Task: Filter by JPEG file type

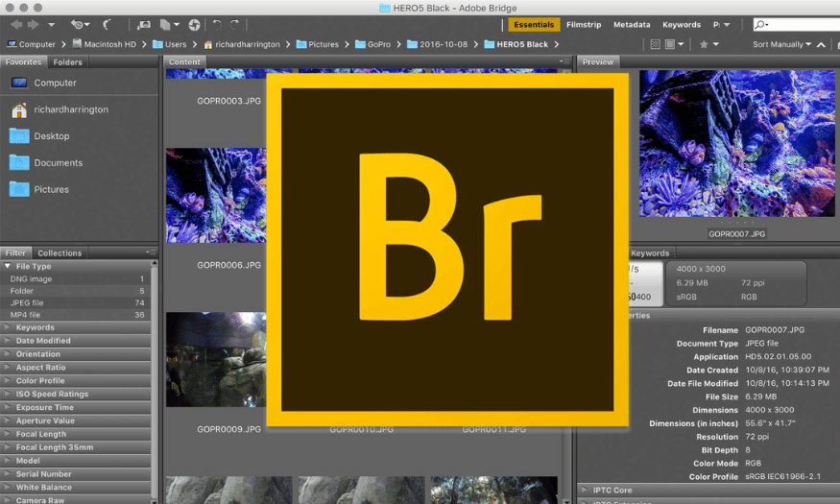Action: click(x=76, y=303)
